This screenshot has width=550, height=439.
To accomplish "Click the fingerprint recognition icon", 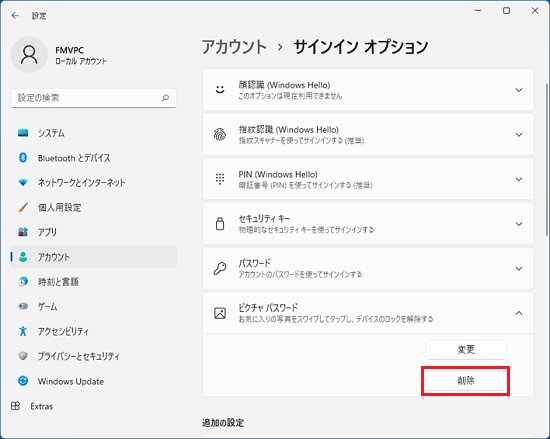I will pyautogui.click(x=220, y=134).
